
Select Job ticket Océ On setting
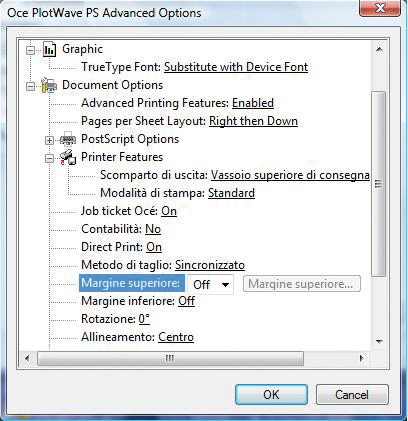click(x=169, y=211)
